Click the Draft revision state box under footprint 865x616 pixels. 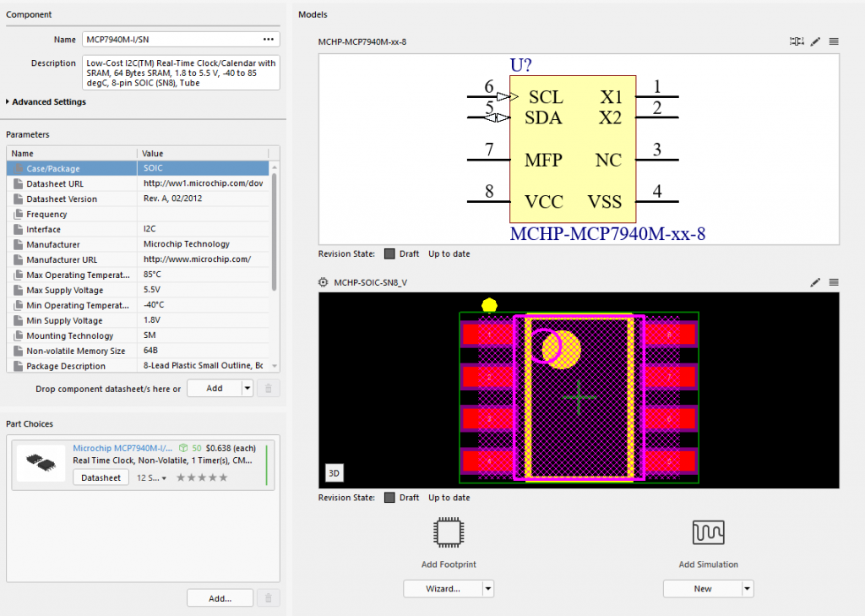[389, 498]
